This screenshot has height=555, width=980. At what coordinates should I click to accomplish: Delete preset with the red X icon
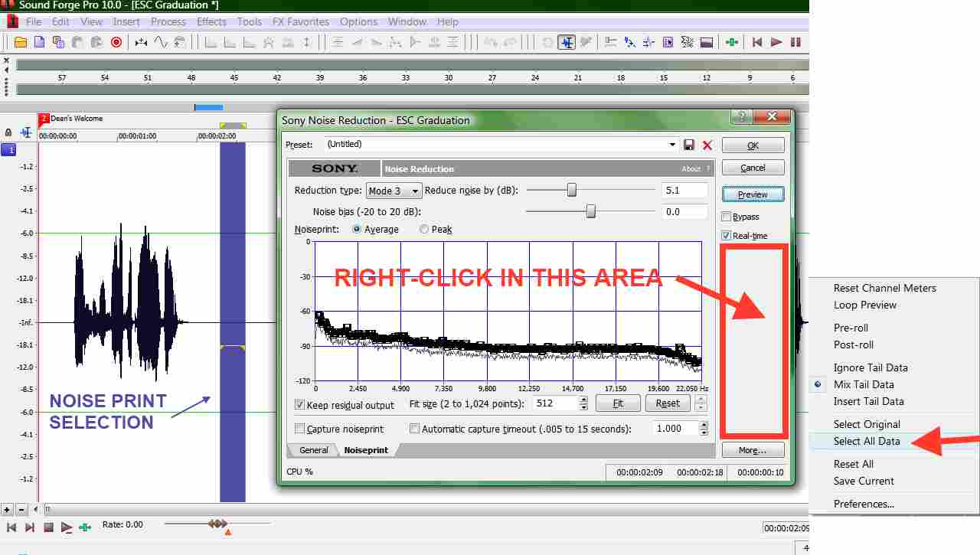click(x=707, y=145)
